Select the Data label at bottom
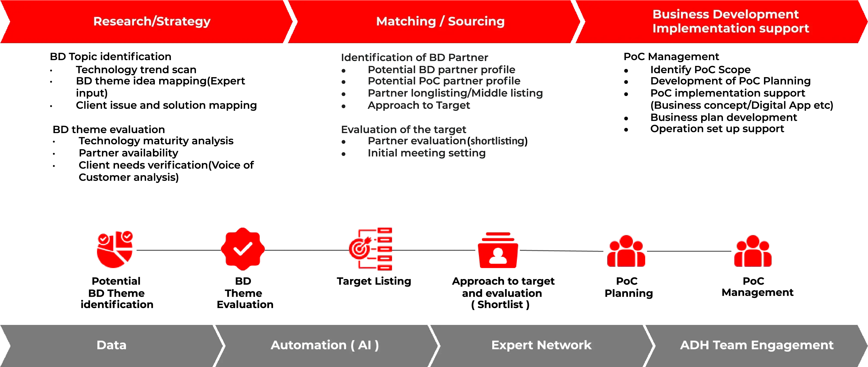Viewport: 868px width, 367px height. pos(99,349)
